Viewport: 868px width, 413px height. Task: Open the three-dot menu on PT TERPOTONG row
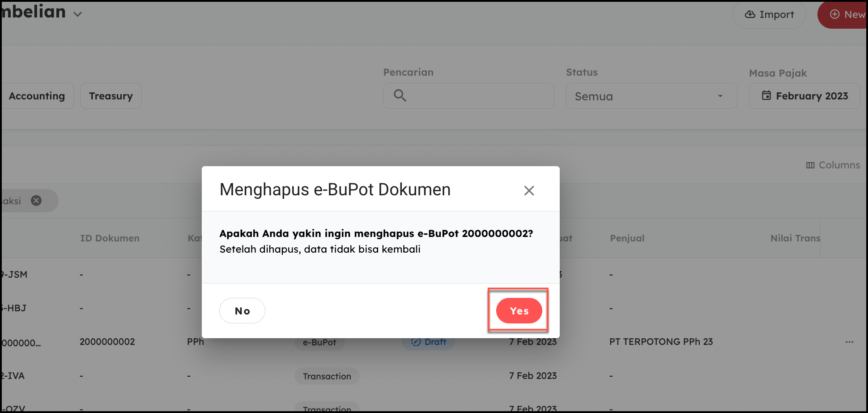click(x=849, y=342)
